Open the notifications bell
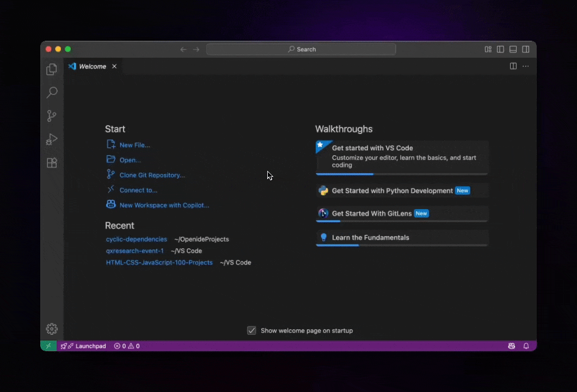This screenshot has width=577, height=392. (526, 346)
